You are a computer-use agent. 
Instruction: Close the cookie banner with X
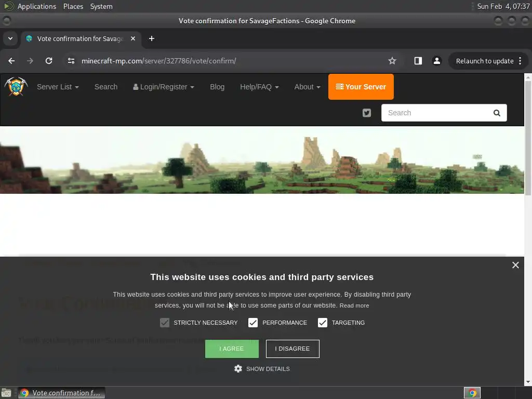[x=515, y=265]
